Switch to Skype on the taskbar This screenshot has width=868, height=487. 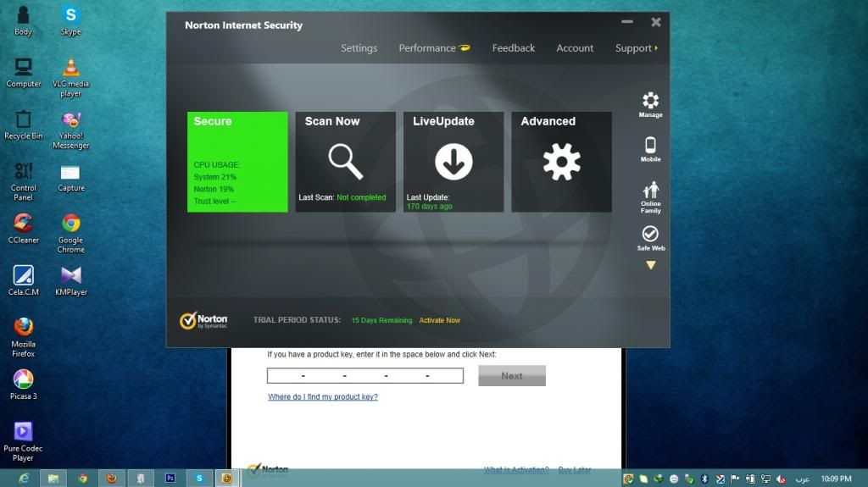pos(199,479)
